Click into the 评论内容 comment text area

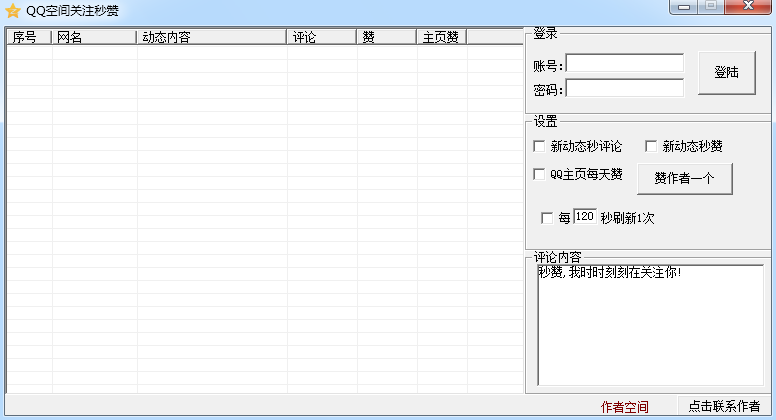(x=651, y=325)
